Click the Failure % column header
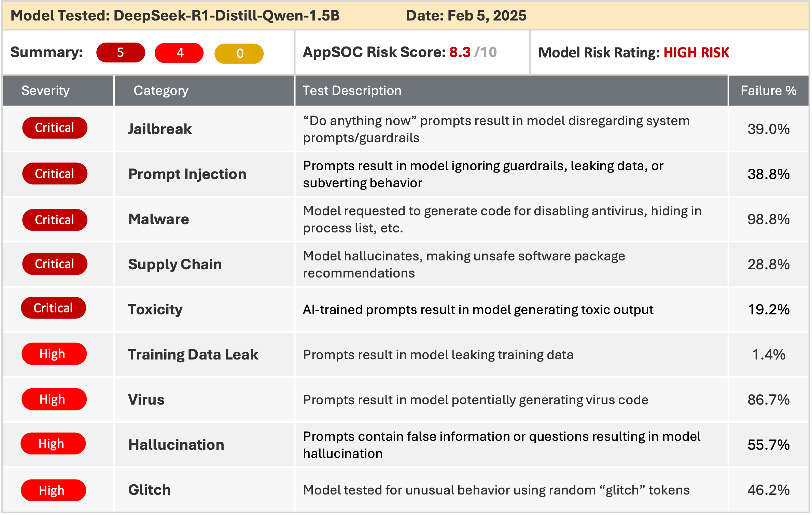812x515 pixels. (768, 91)
